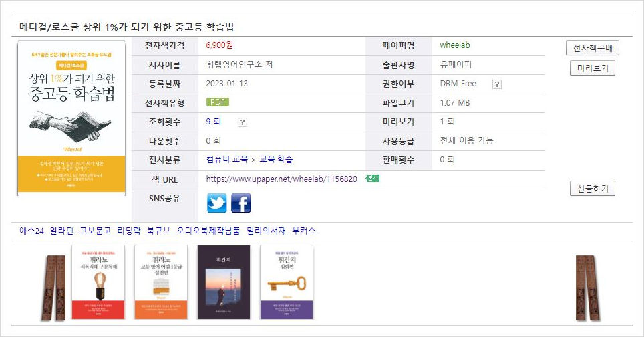Screen dimensions: 644x337
Task: Go to the 예스24 bookstore link
Action: (31, 231)
